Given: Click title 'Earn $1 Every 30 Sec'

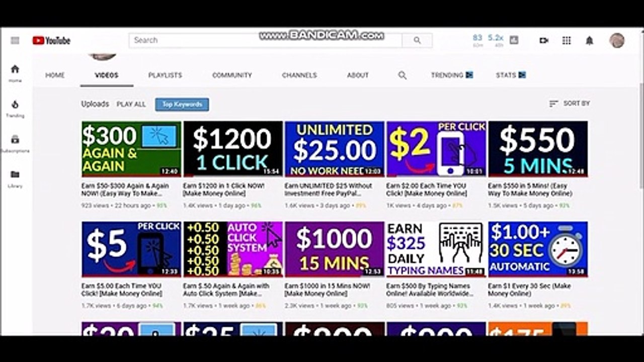Looking at the screenshot, I should click(x=529, y=290).
